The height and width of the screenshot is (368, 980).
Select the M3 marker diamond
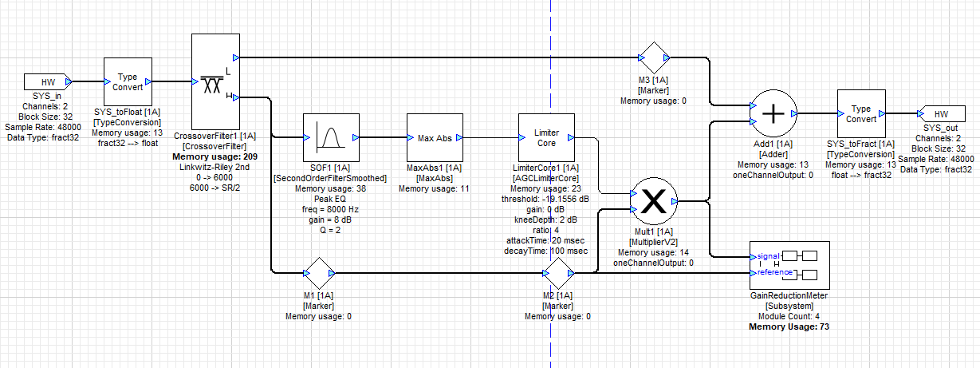pos(655,58)
